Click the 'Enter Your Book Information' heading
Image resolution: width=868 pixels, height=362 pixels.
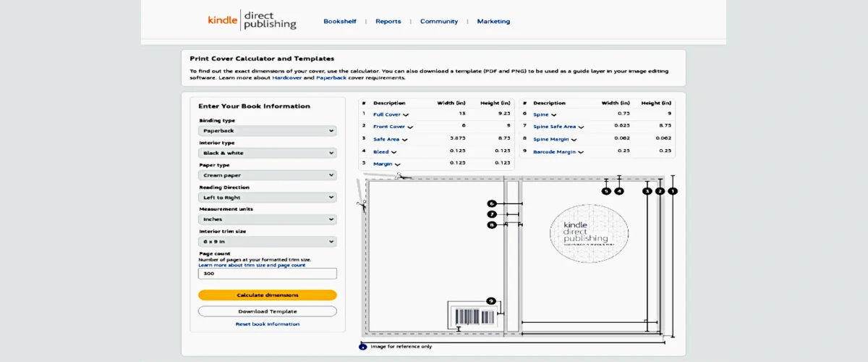click(254, 106)
